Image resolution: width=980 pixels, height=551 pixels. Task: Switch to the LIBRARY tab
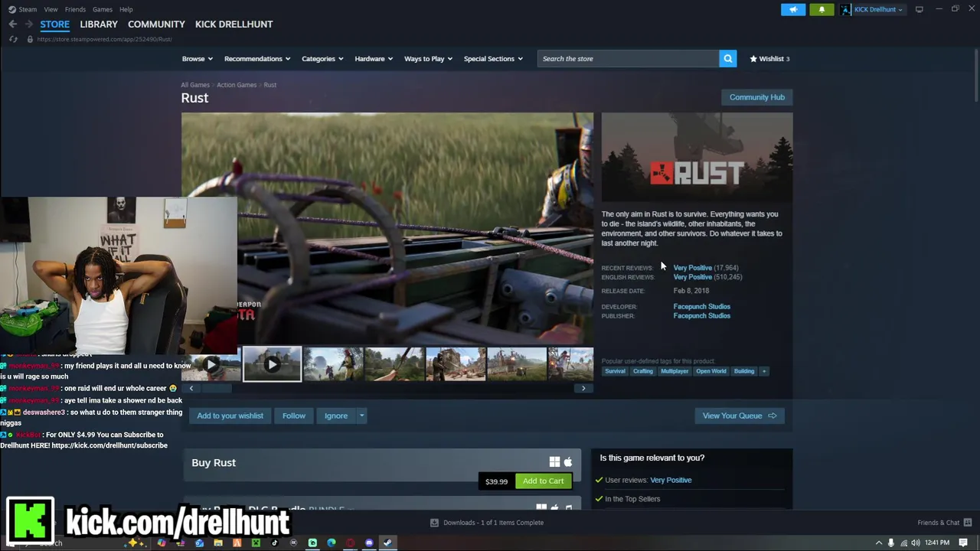click(99, 24)
